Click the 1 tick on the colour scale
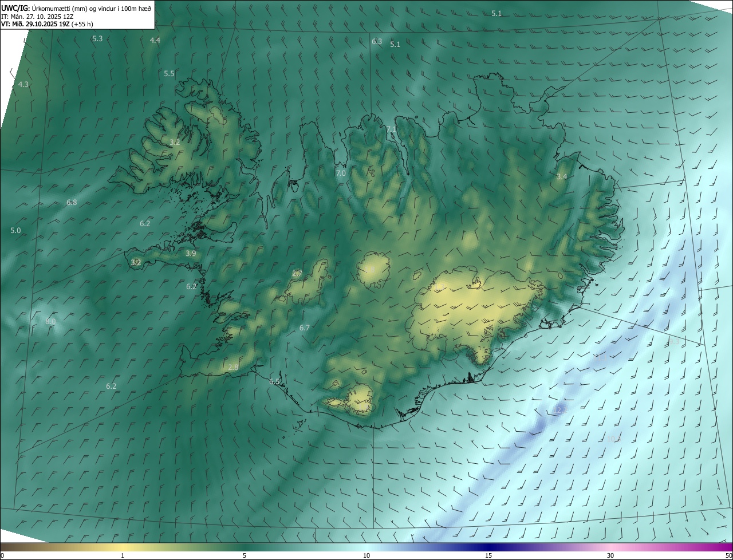733x560 pixels. tap(123, 555)
